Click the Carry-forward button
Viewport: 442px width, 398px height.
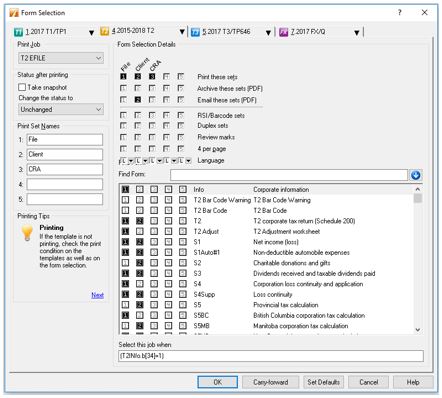[270, 382]
